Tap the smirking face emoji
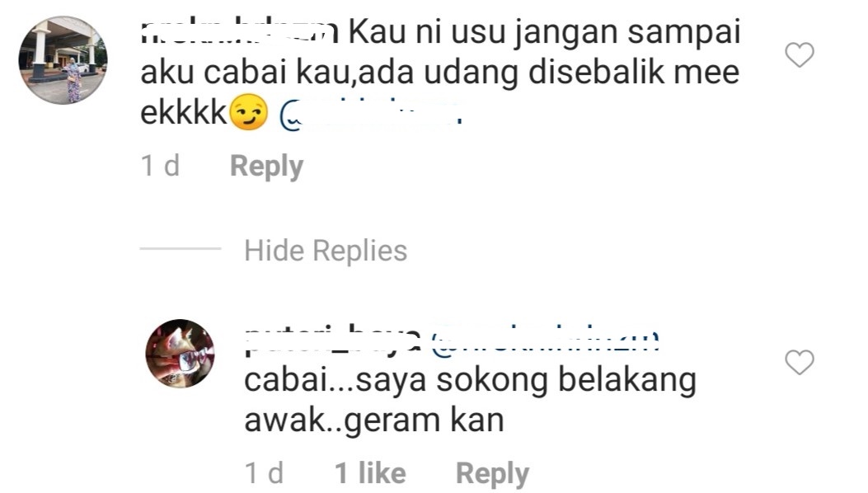The image size is (868, 493). [249, 112]
